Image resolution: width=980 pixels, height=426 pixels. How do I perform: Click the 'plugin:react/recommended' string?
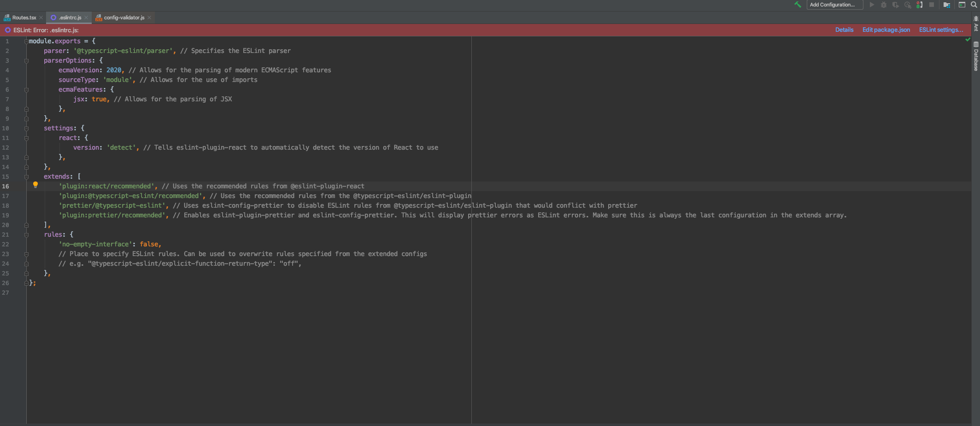106,187
